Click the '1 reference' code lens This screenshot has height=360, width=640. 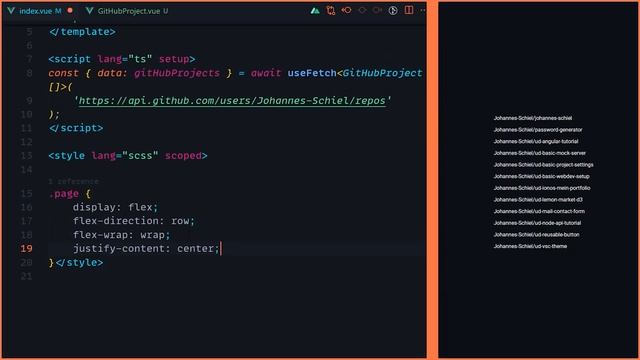[73, 181]
